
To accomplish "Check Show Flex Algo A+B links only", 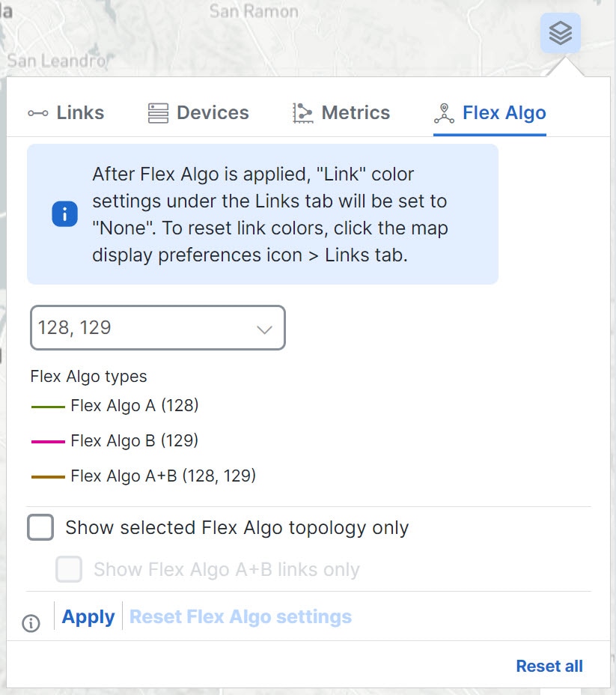I will click(69, 569).
